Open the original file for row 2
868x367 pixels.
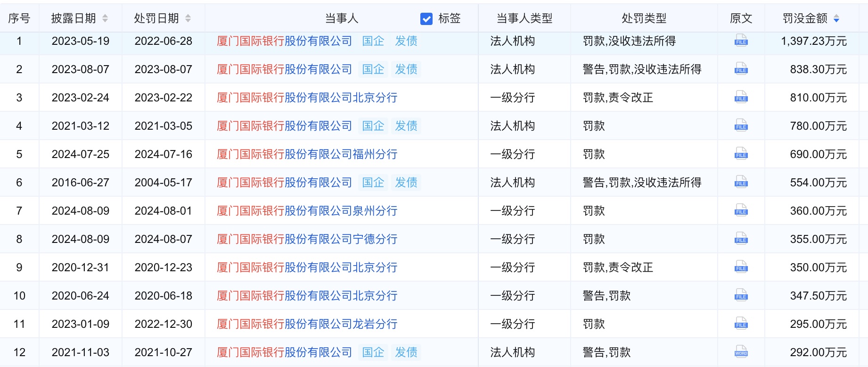tap(741, 69)
